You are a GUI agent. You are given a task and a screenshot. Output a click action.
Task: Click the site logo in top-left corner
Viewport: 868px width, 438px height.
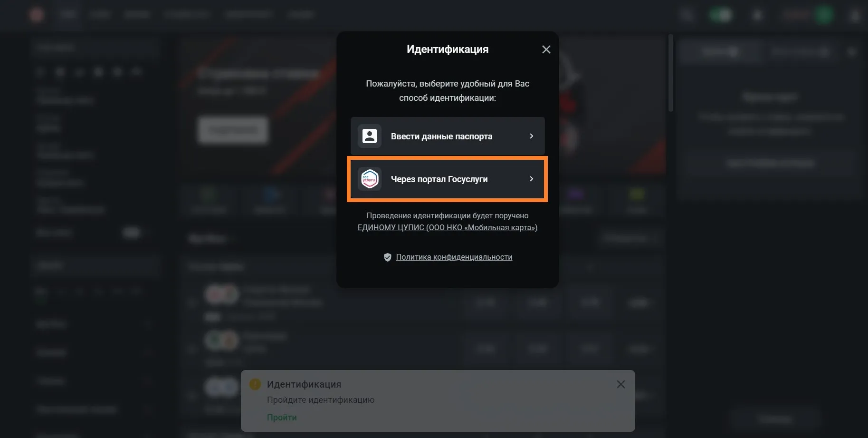[x=37, y=15]
